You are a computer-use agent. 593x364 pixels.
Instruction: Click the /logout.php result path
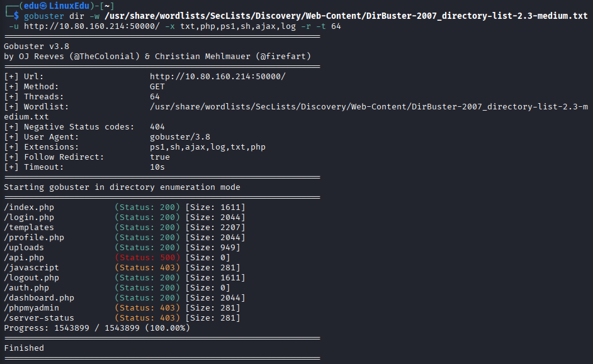pos(31,278)
